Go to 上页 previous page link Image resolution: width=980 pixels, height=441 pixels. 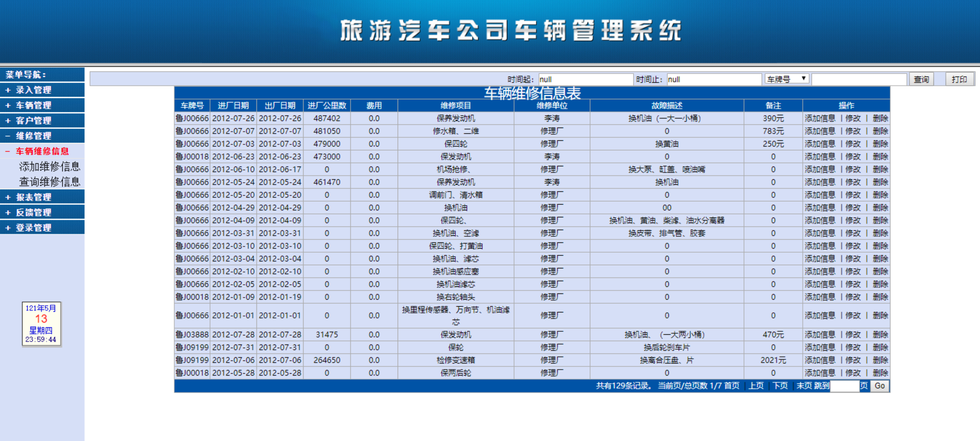756,386
